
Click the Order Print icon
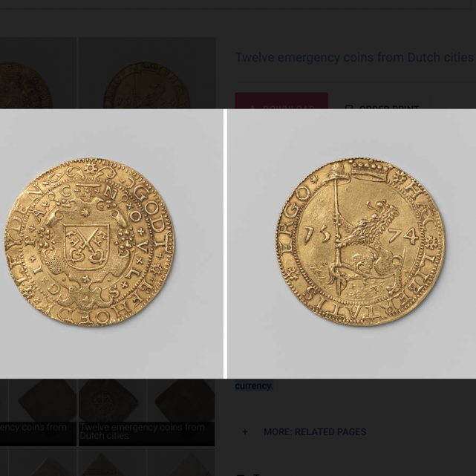pos(349,107)
